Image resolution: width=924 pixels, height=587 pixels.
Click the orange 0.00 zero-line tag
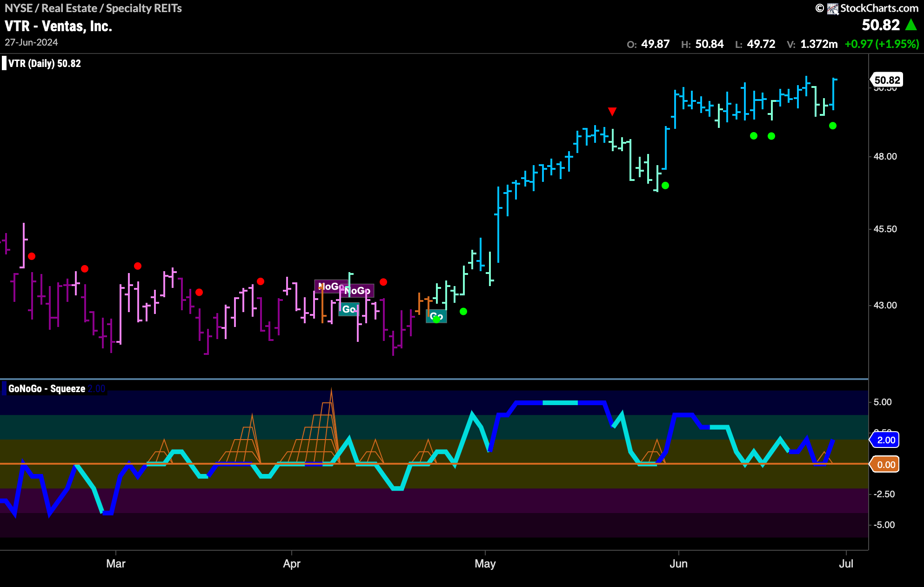pos(885,465)
